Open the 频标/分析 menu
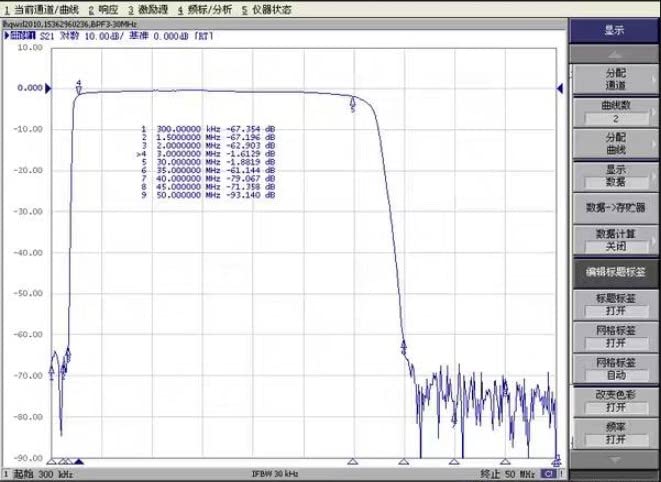Screen dimensions: 661x482 (x=204, y=9)
